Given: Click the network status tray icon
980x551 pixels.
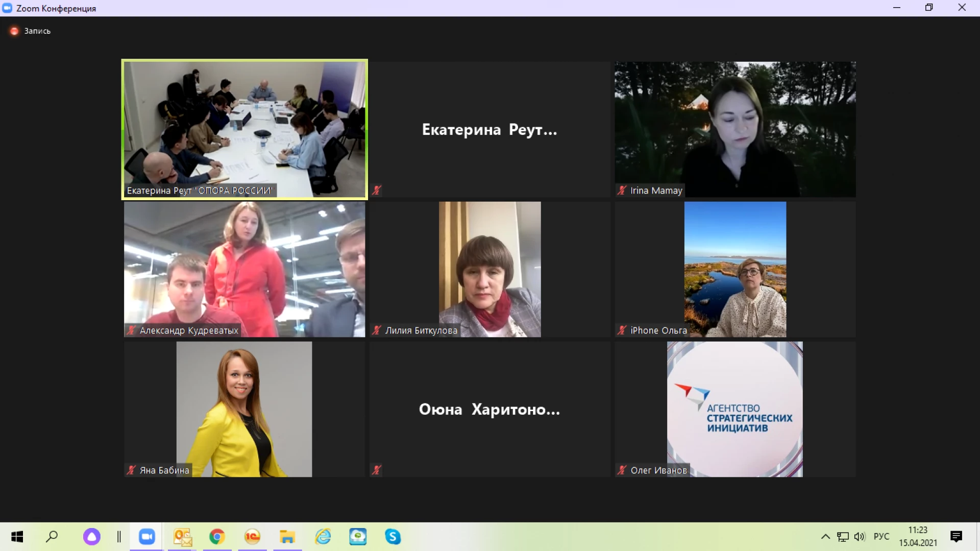Looking at the screenshot, I should point(843,537).
